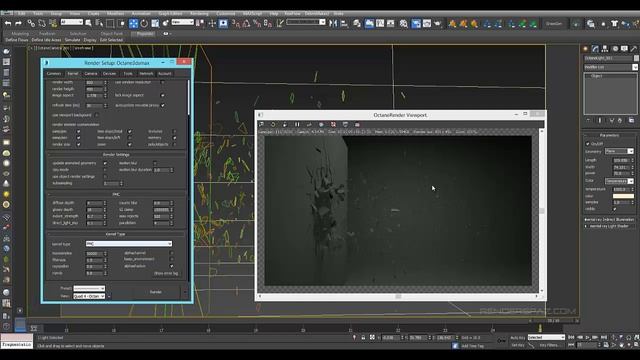The width and height of the screenshot is (640, 360).
Task: Open Select by Name tool
Action: [x=99, y=23]
